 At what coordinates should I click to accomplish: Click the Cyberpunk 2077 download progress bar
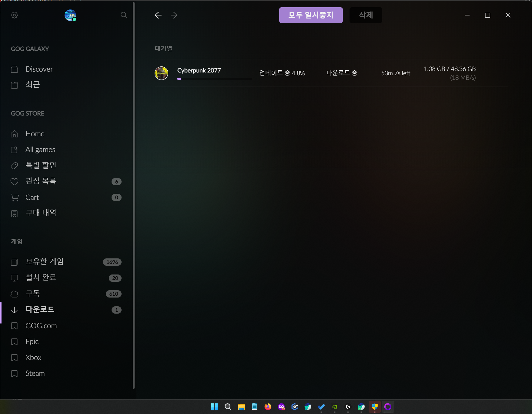tap(214, 79)
